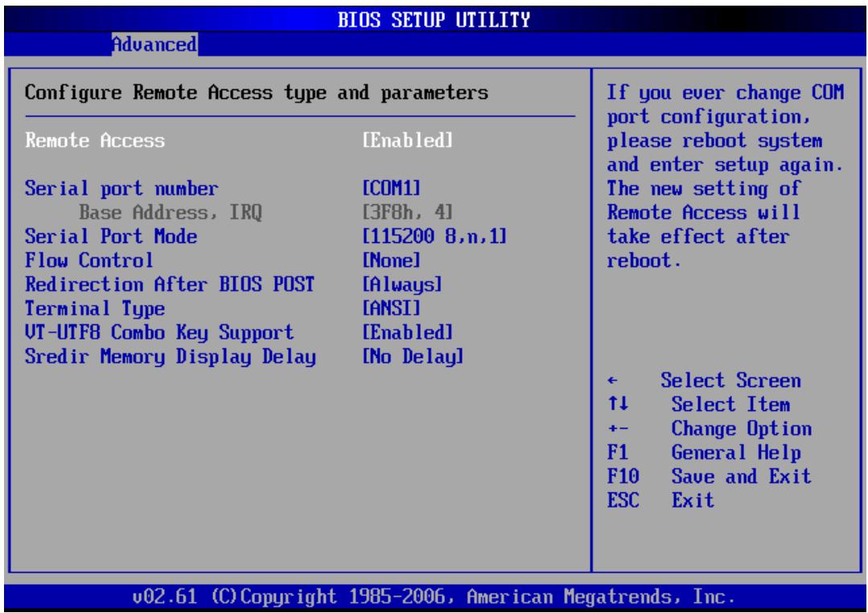Click the F10 Save and Exit hint
The height and width of the screenshot is (613, 868).
[x=709, y=476]
